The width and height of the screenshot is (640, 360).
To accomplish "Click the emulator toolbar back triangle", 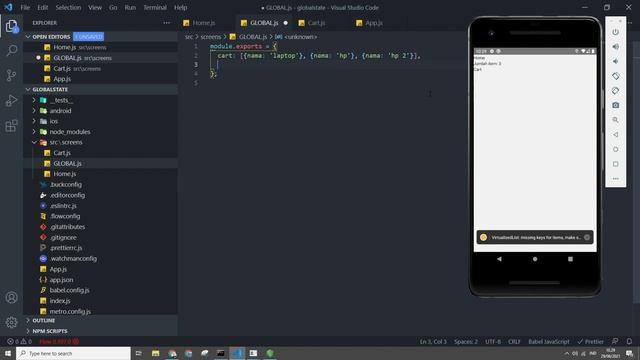I will coord(616,135).
